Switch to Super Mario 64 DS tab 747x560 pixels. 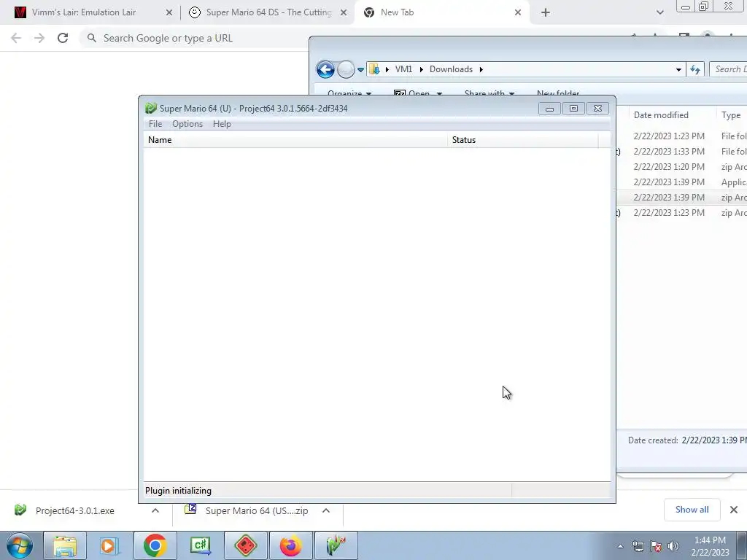(x=268, y=12)
